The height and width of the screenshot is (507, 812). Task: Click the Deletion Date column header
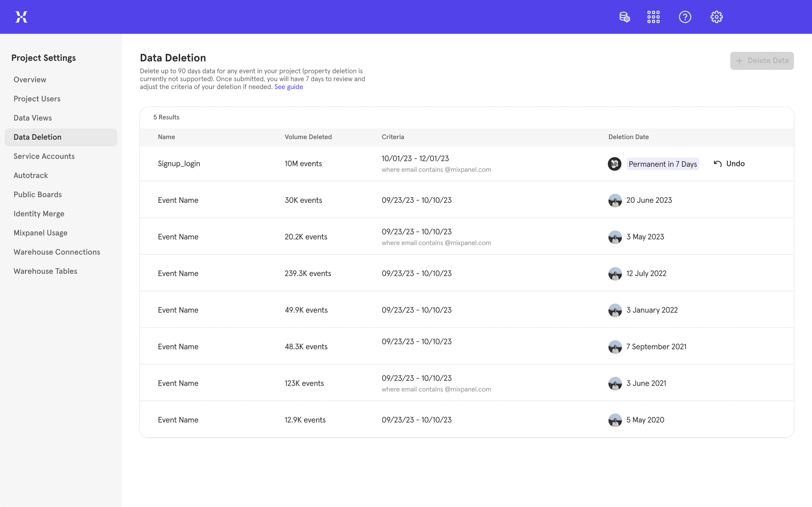pyautogui.click(x=629, y=137)
